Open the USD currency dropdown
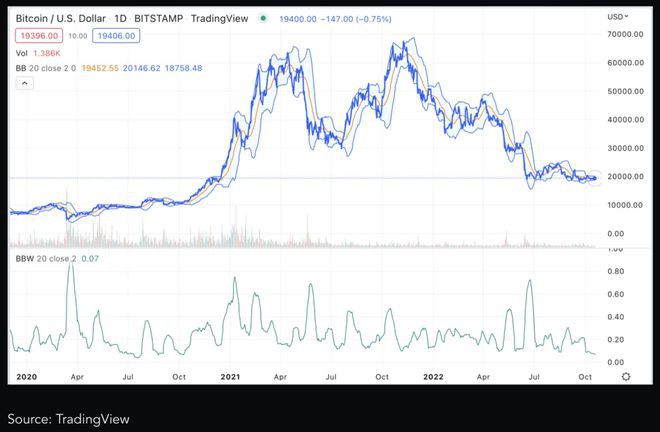This screenshot has height=432, width=660. [x=617, y=18]
